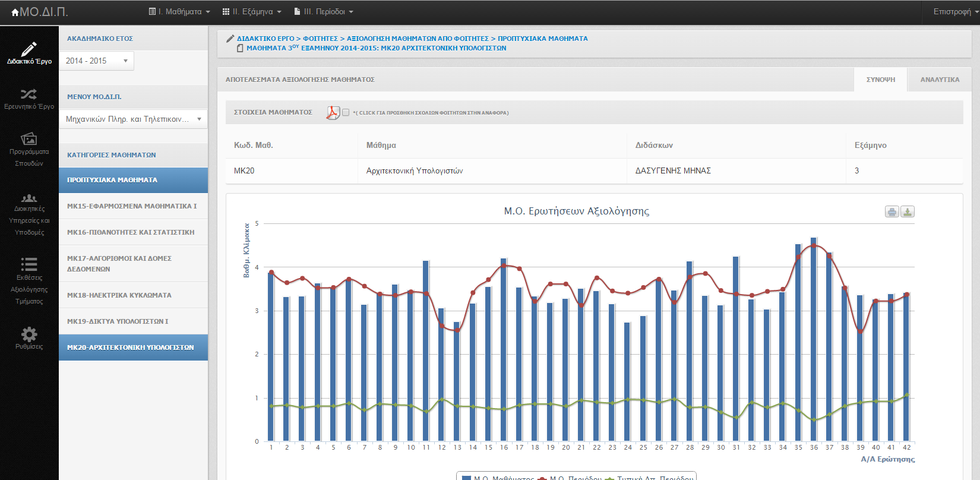Open the academic year 2014 - 2015 dropdown
This screenshot has width=980, height=480.
pyautogui.click(x=97, y=61)
